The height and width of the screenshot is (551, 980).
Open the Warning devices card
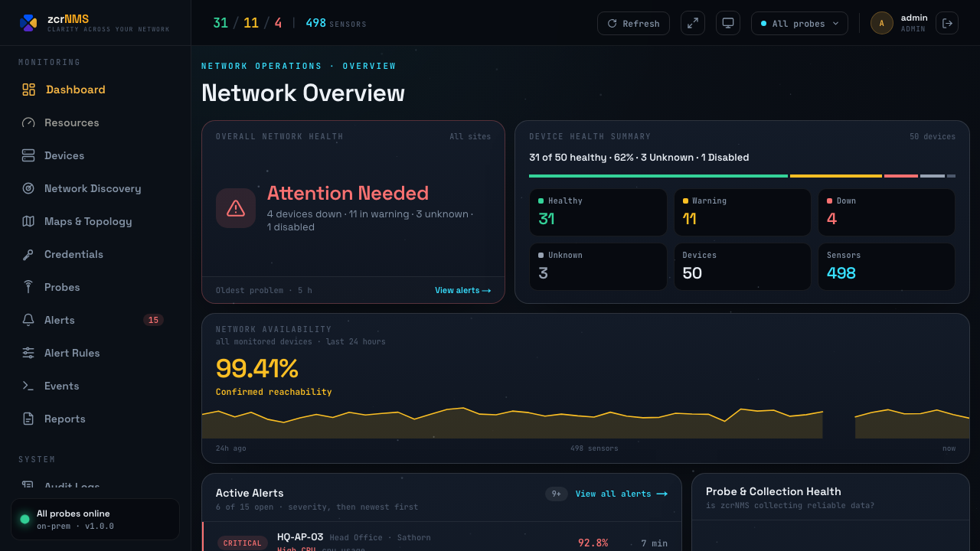coord(742,212)
